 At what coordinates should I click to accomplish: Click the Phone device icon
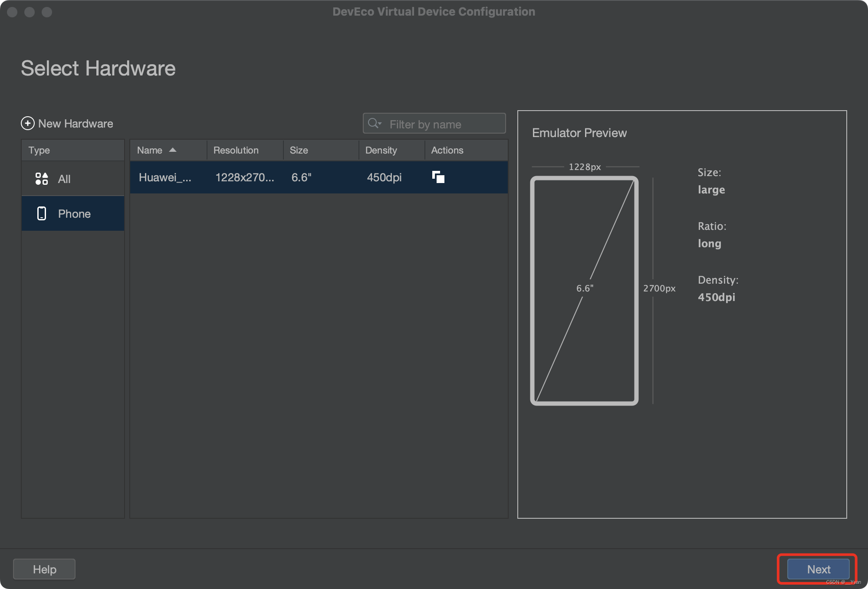coord(42,213)
